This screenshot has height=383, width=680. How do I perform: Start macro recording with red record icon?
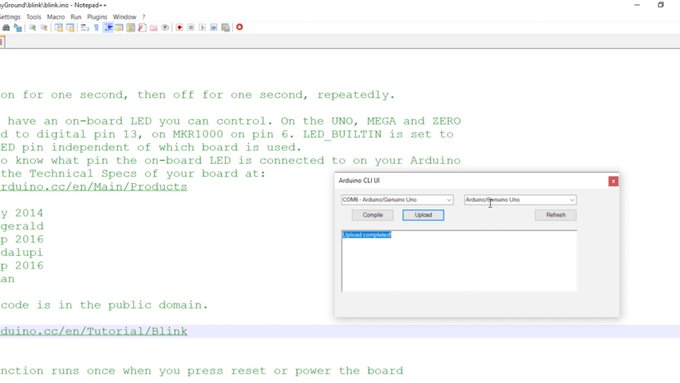179,27
